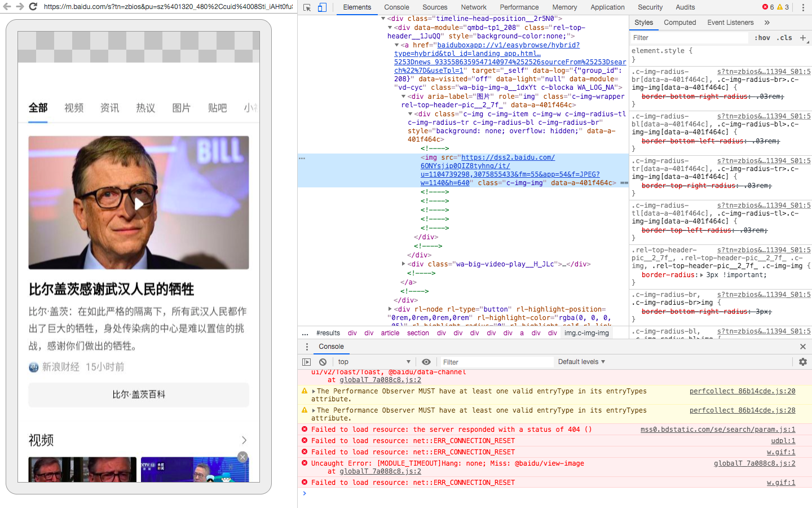Screen dimensions: 812x508
Task: Select the inspect element cursor icon
Action: tap(307, 7)
